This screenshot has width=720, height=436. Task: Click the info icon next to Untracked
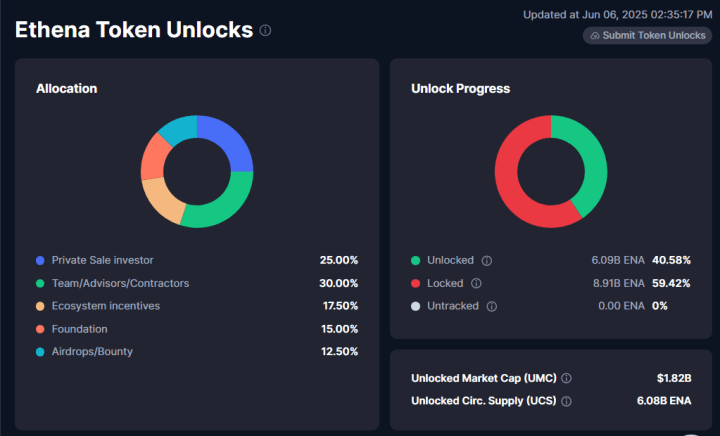point(491,306)
